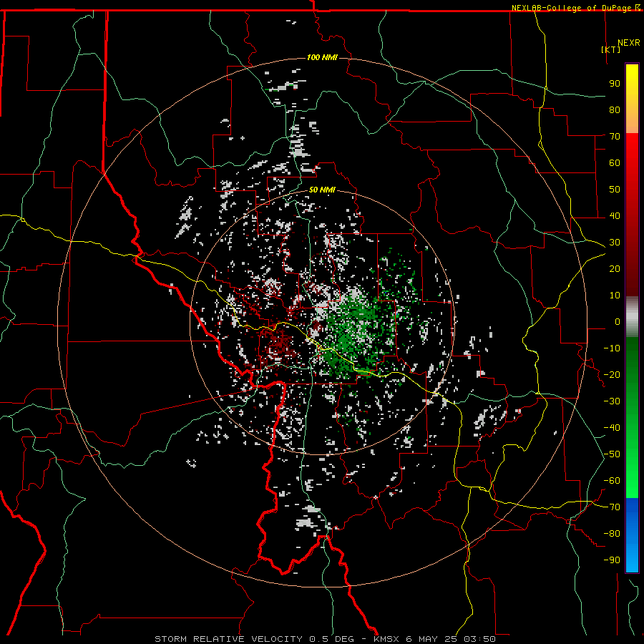The height and width of the screenshot is (644, 644).
Task: Click the 100 NMI range ring label
Action: coord(322,57)
